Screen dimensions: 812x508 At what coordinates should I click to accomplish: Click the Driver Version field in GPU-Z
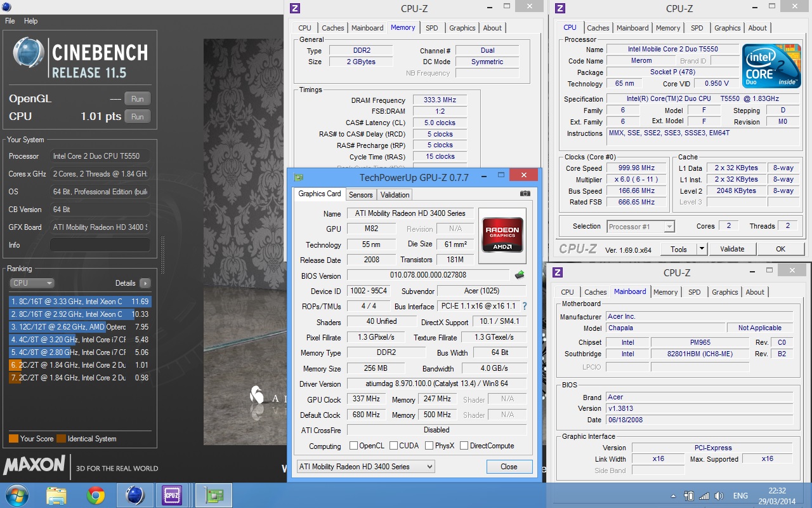436,384
